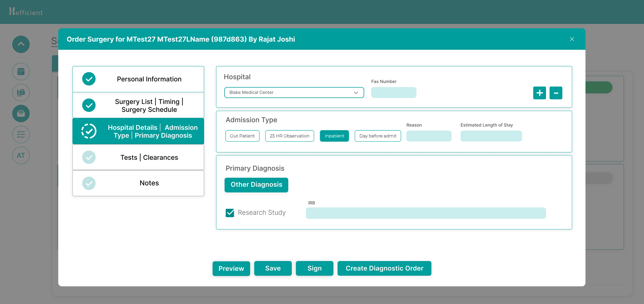Choose Day before admit option
This screenshot has width=644, height=304.
coord(378,136)
